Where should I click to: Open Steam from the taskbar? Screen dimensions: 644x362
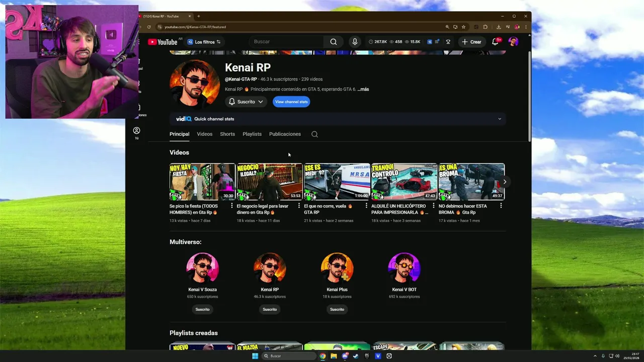[x=356, y=356]
